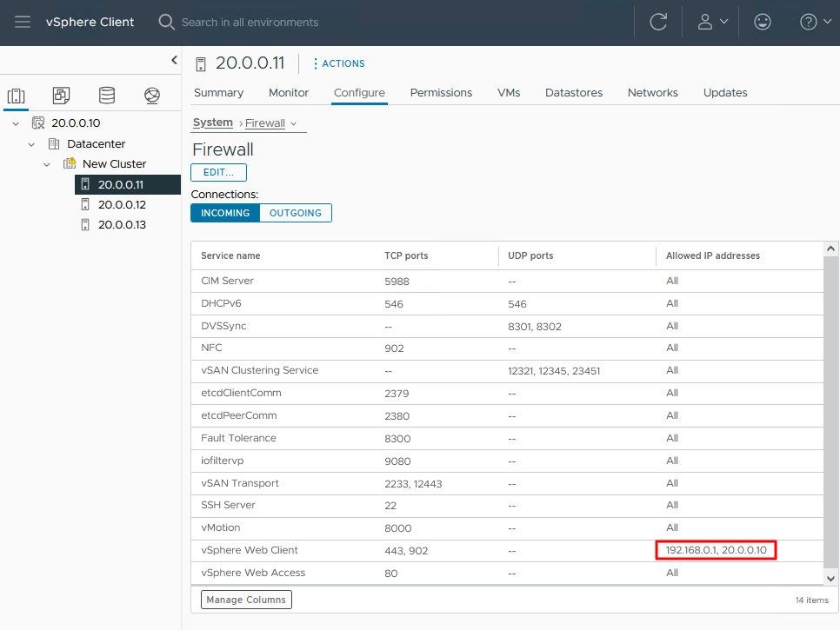Click the New Cluster warning icon
This screenshot has height=630, width=840.
pyautogui.click(x=70, y=163)
